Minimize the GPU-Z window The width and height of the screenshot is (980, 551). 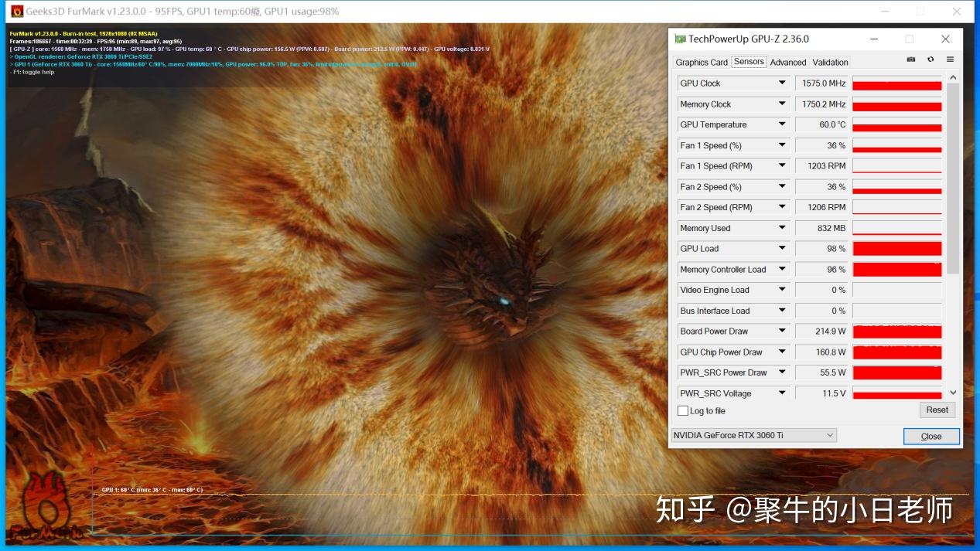click(x=874, y=39)
